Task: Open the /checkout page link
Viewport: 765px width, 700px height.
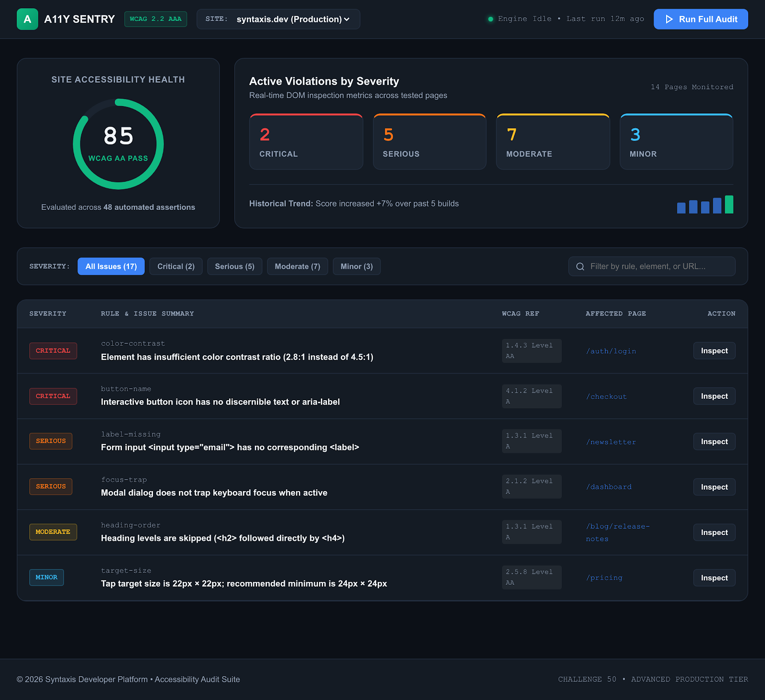Action: 606,397
